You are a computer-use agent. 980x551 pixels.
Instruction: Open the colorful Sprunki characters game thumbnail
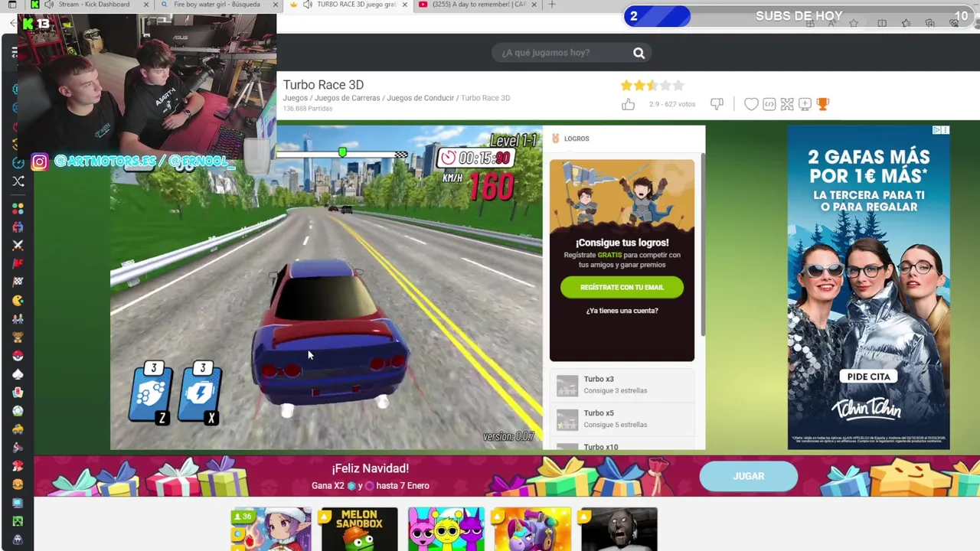pyautogui.click(x=446, y=529)
